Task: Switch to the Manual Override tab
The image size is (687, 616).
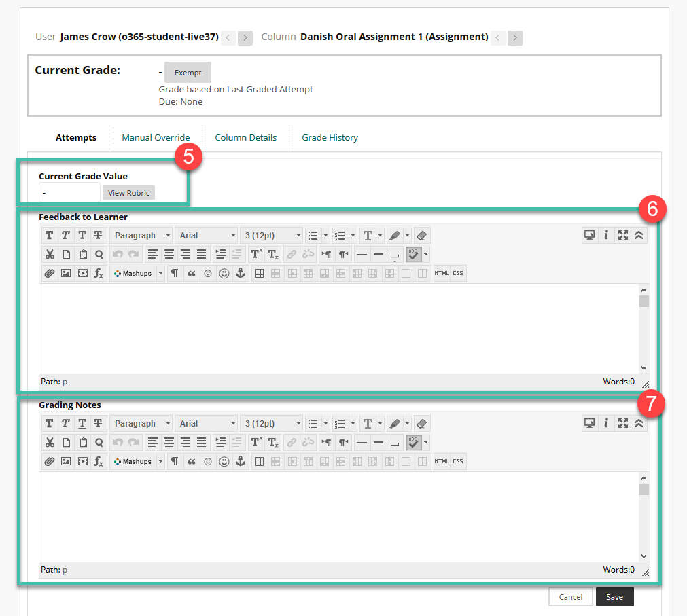Action: [156, 137]
